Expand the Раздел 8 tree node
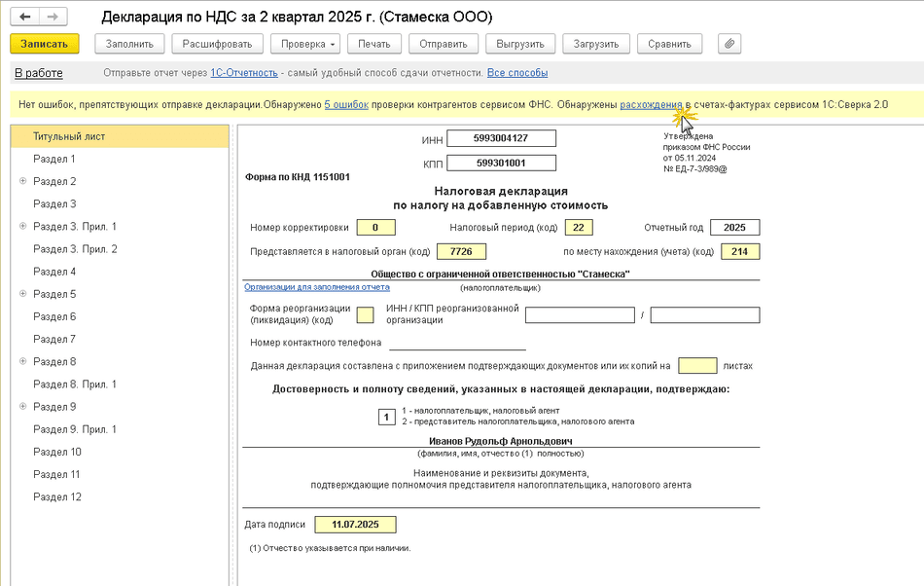The image size is (924, 586). click(x=22, y=362)
